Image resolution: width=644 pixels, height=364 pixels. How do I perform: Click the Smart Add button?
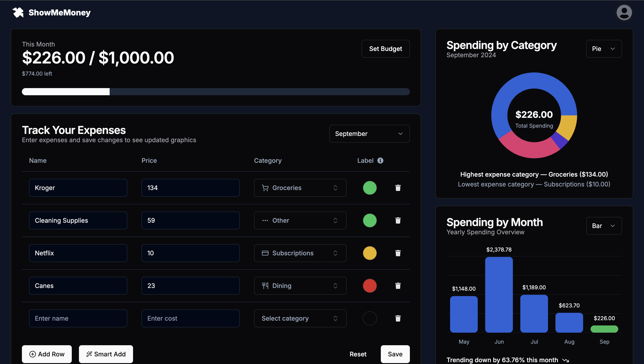coord(106,354)
